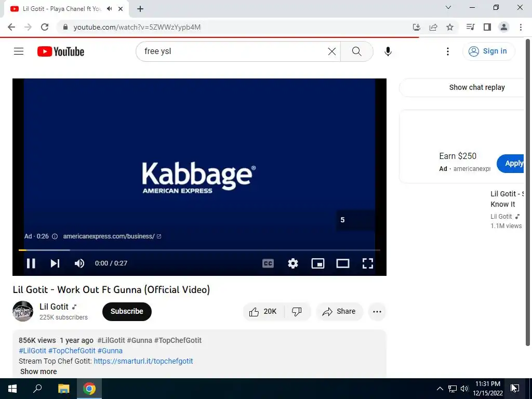Open more actions ellipsis below video
Screen dimensions: 532x399
[377, 312]
